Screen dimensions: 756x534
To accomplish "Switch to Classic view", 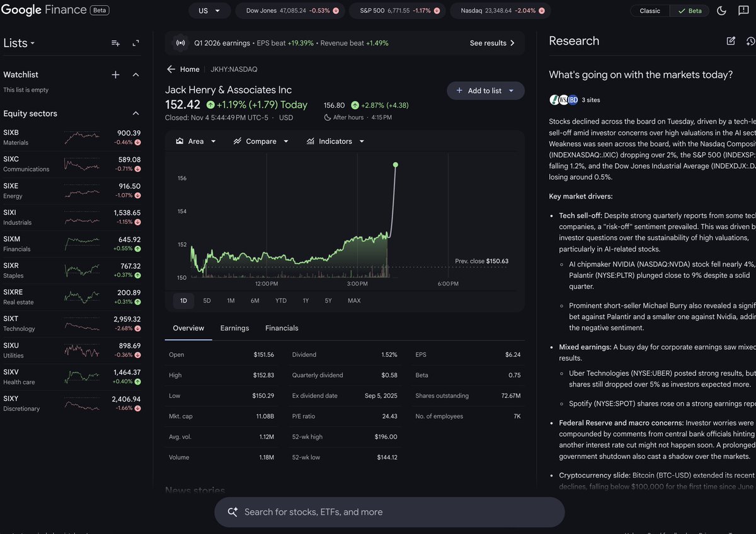I will (650, 11).
